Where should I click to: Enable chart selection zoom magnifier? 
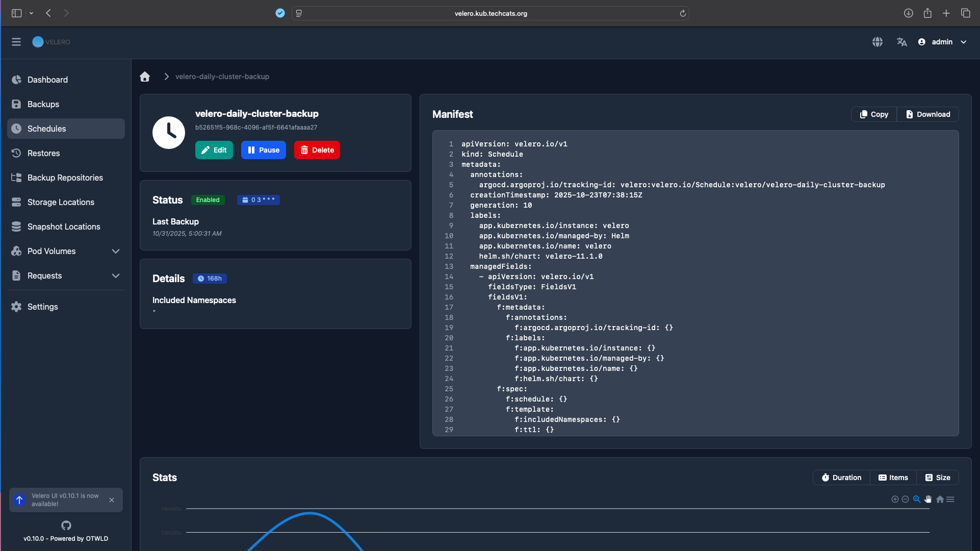[917, 499]
